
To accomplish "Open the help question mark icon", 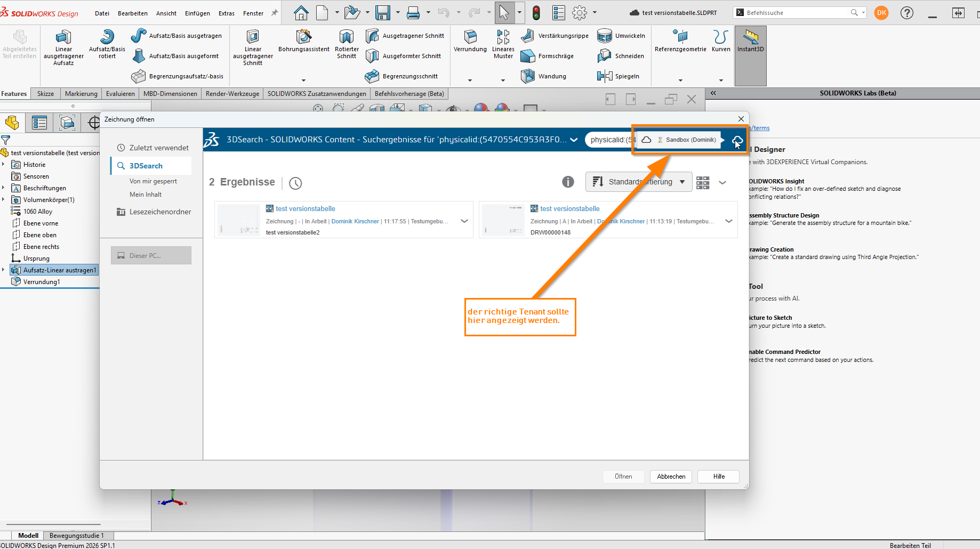I will point(907,13).
